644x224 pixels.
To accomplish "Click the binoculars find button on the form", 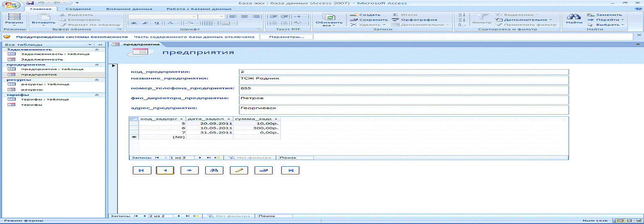I will click(214, 170).
